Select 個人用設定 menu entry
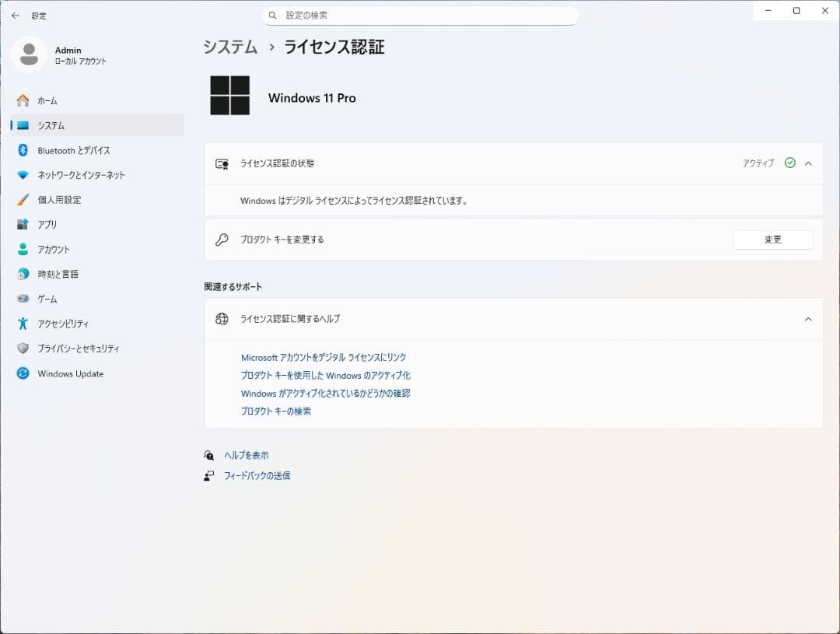 [97, 200]
